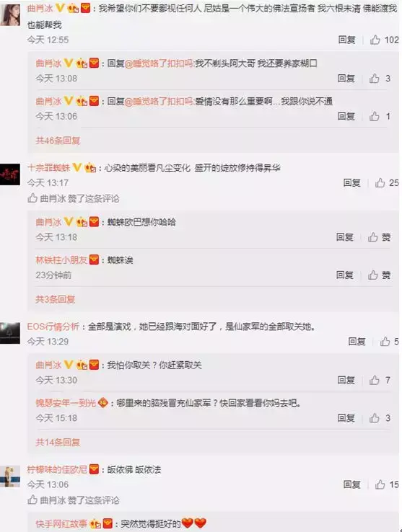Expand 共3条回复 replies

point(55,299)
